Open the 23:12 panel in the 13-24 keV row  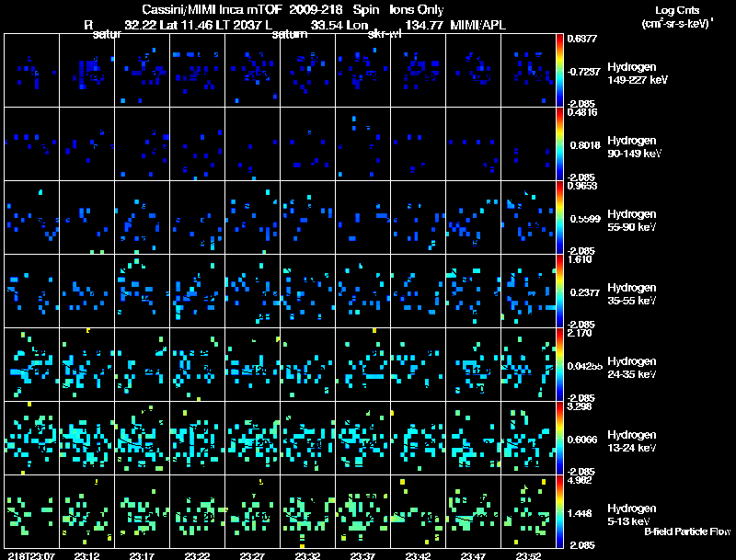pos(86,438)
